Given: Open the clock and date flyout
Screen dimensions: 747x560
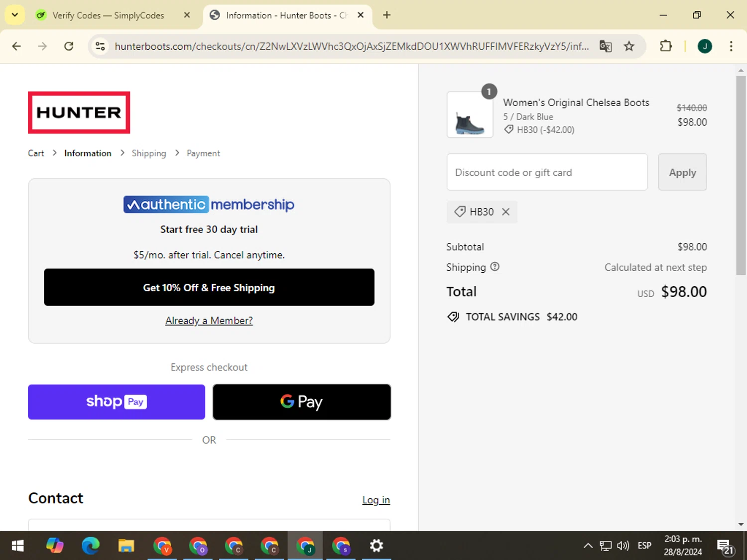Looking at the screenshot, I should click(683, 546).
